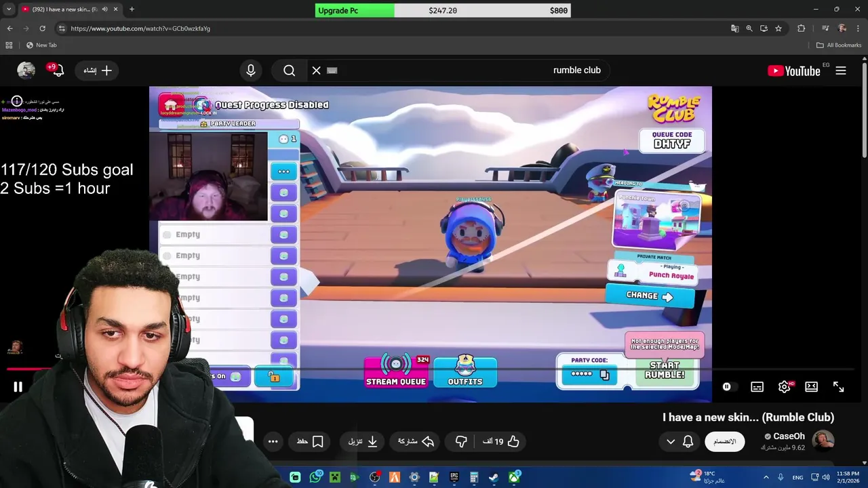Open the Chrome apps grid shortcut

[9, 45]
